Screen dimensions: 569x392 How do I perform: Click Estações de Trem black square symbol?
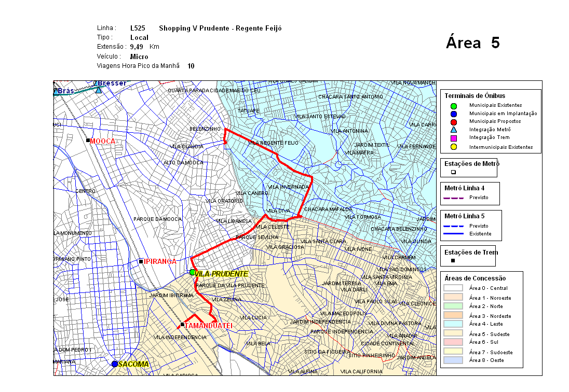(x=453, y=260)
